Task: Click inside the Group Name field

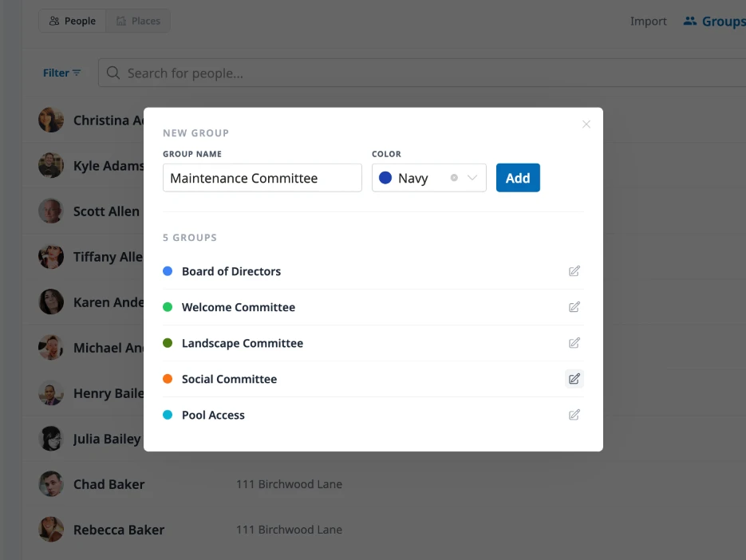Action: (x=262, y=178)
